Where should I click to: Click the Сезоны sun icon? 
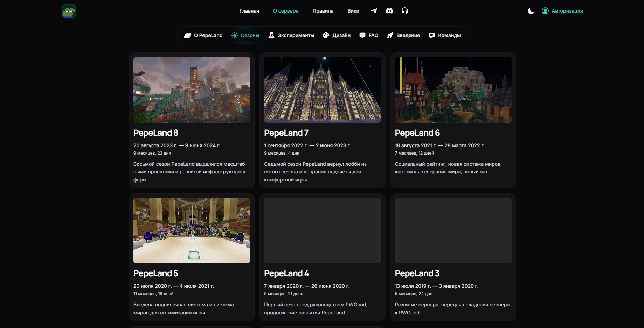235,35
